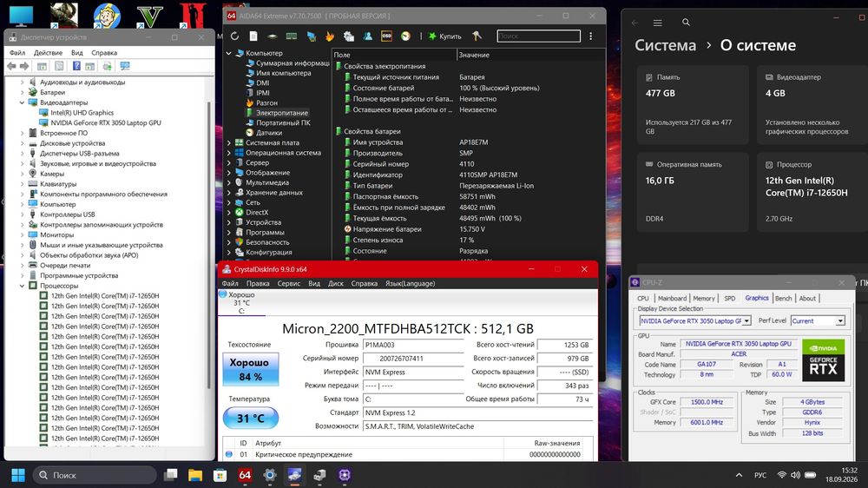Select NVIDIA GeForce RTX 3050 Laptop GPU in Device Manager
Screen dimensions: 868x488
tap(106, 123)
